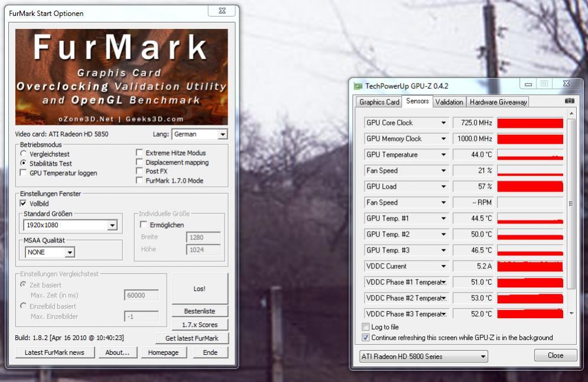Open the GPU Load sensor dropdown
Viewport: 588px width, 382px height.
click(444, 186)
